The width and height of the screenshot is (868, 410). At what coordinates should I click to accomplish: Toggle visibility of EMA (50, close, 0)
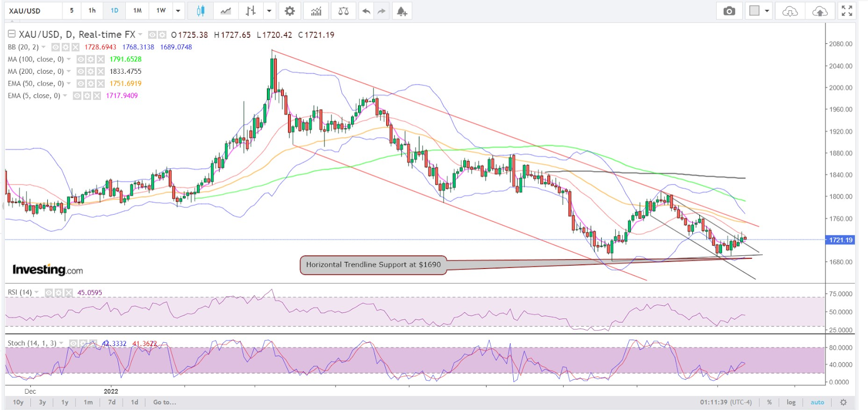pyautogui.click(x=80, y=84)
